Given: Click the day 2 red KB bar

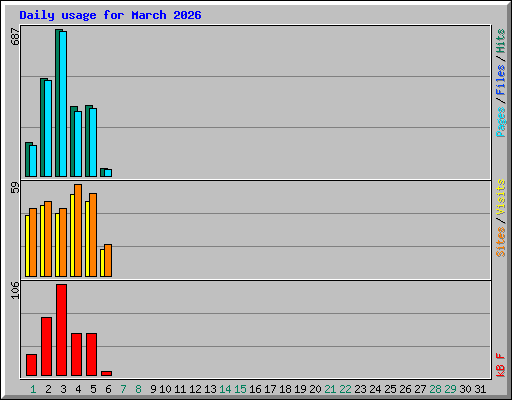Looking at the screenshot, I should (47, 347).
